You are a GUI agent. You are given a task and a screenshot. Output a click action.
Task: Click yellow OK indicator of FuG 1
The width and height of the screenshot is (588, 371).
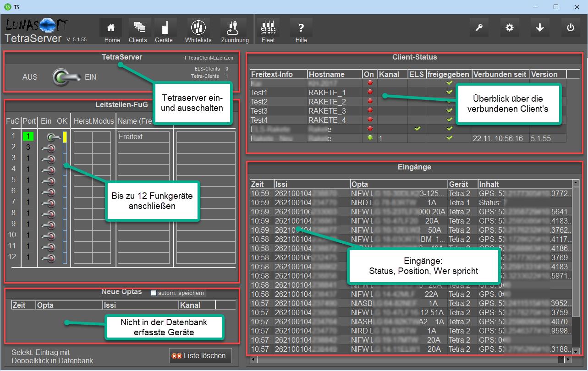click(65, 137)
